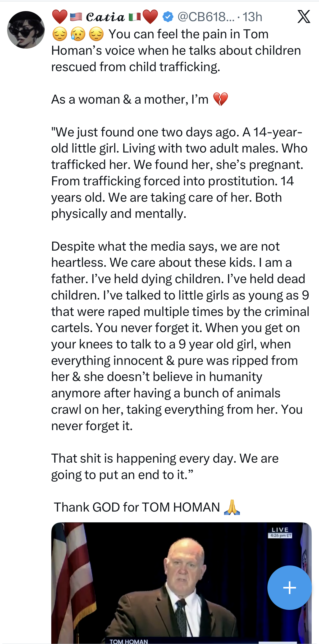Open the 13h post timestamp
Screen dimensions: 319x644
252,17
